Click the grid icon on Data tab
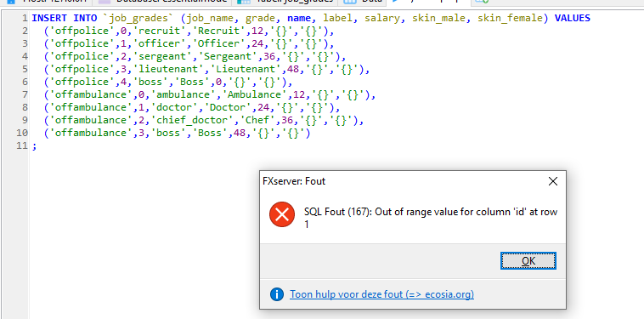The image size is (644, 319). click(x=349, y=1)
